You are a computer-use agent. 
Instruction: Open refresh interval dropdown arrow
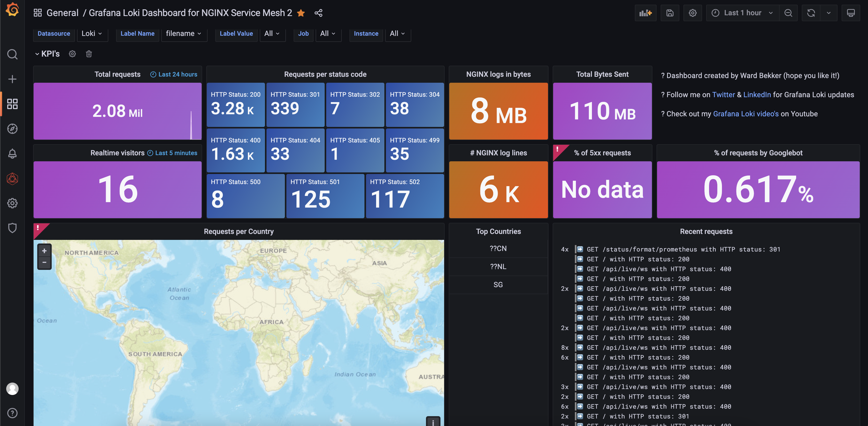(828, 13)
